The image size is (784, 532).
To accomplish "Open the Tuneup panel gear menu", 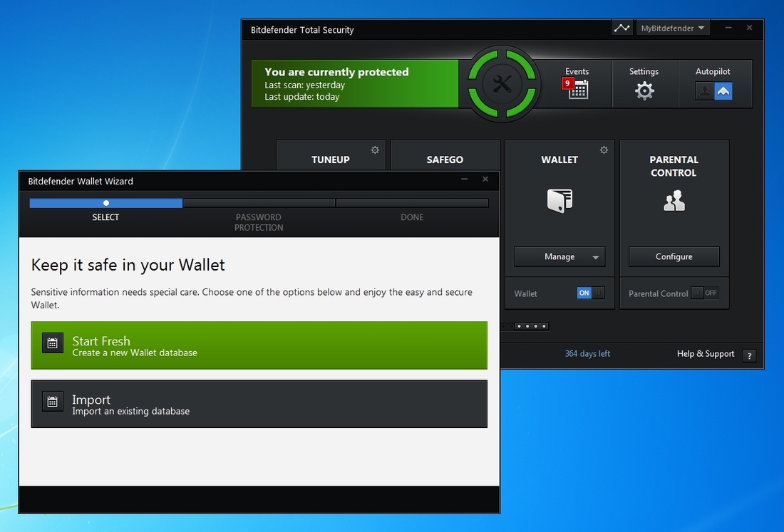I will [375, 150].
